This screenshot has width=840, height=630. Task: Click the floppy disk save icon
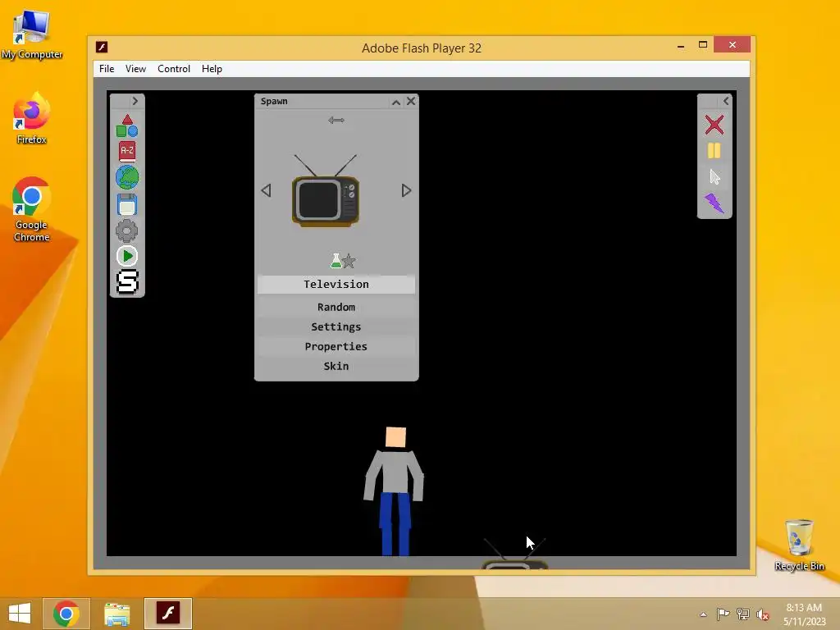click(127, 204)
